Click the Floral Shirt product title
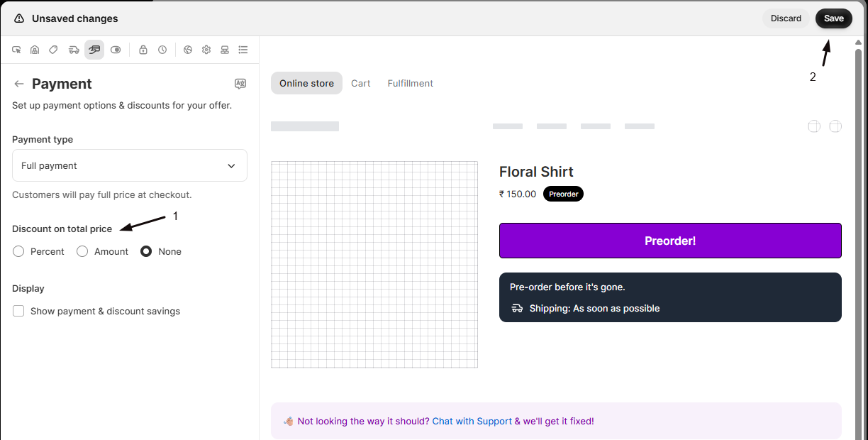Viewport: 868px width, 440px height. pos(536,172)
